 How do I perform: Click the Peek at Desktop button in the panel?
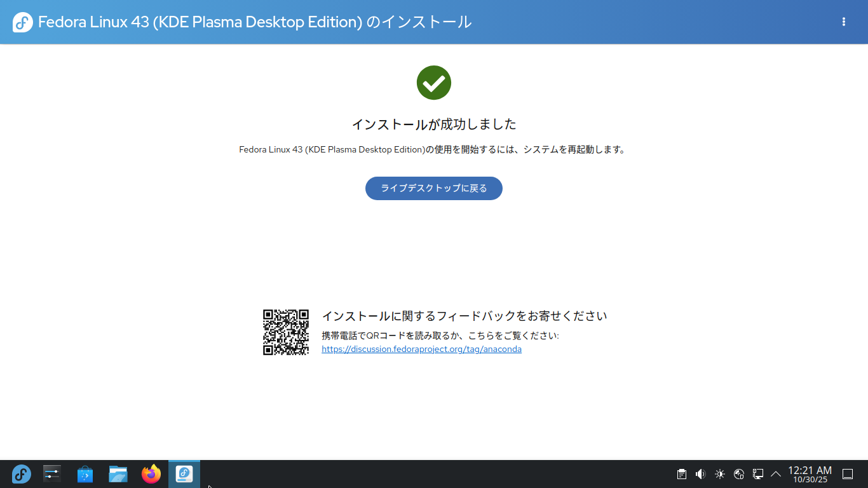point(848,474)
